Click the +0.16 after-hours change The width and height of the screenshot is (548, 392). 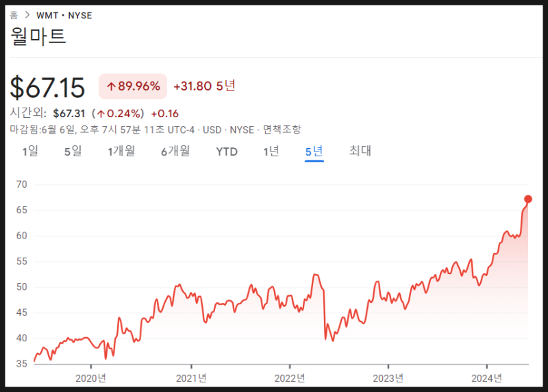pos(164,114)
